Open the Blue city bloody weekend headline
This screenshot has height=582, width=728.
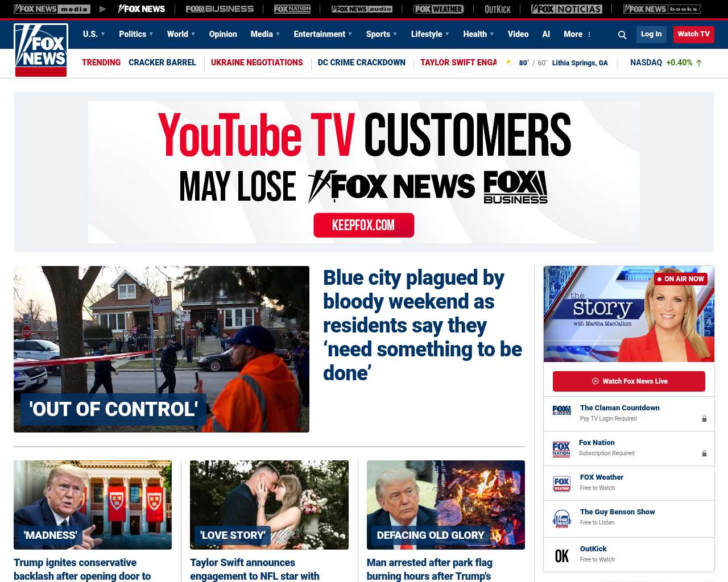point(423,325)
